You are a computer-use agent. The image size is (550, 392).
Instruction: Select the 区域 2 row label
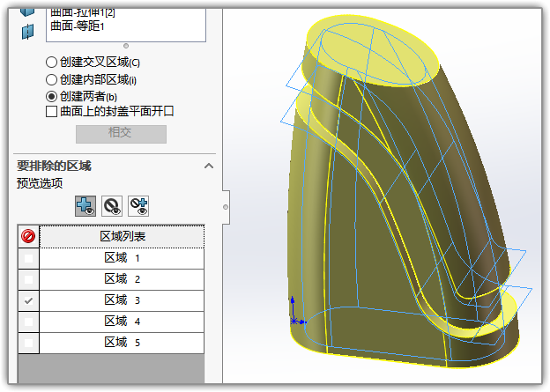pos(122,279)
